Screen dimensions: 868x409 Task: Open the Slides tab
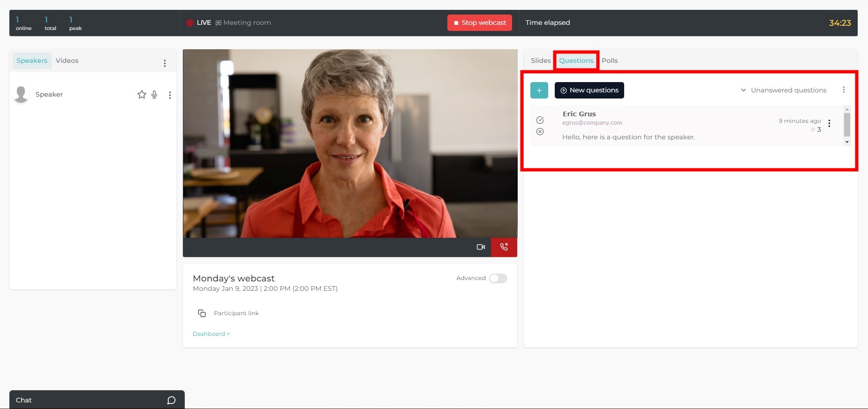(x=541, y=61)
